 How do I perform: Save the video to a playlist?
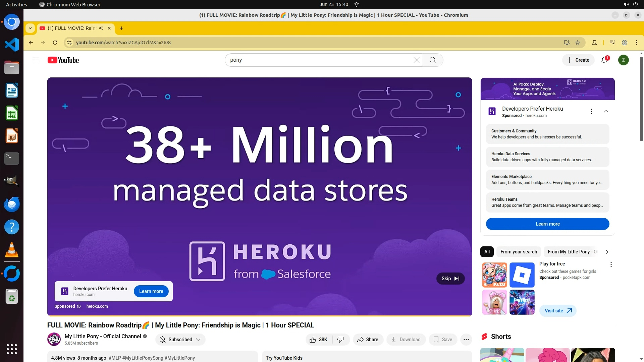[x=443, y=340]
